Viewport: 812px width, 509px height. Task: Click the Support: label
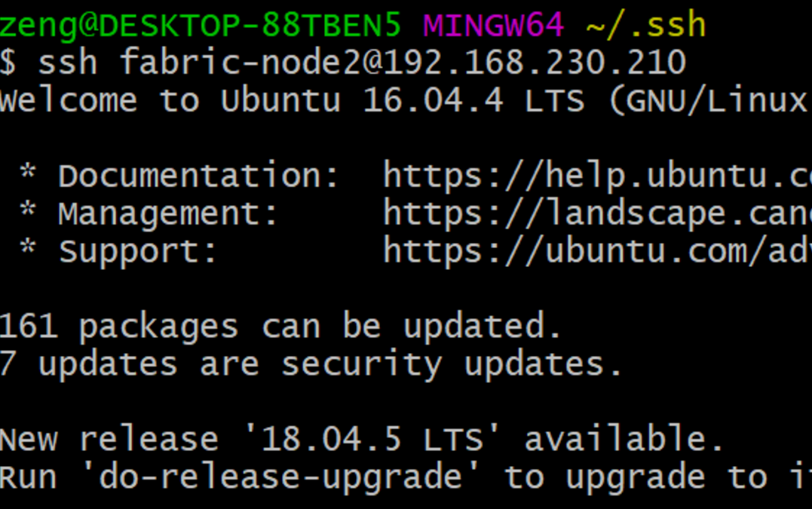point(138,251)
